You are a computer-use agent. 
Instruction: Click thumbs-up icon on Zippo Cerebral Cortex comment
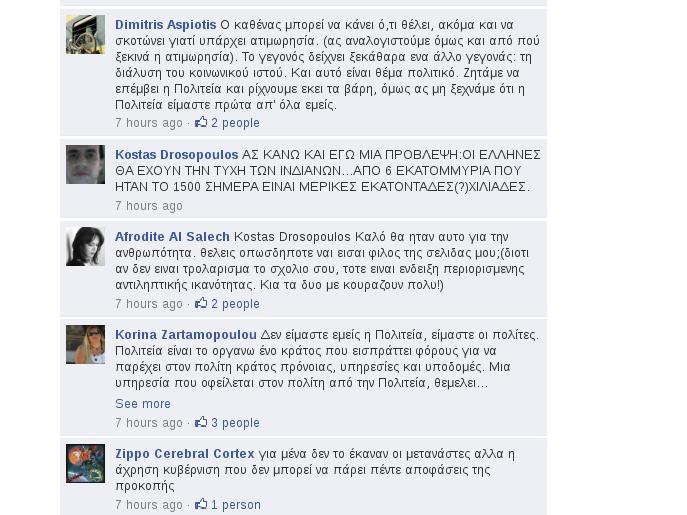201,504
